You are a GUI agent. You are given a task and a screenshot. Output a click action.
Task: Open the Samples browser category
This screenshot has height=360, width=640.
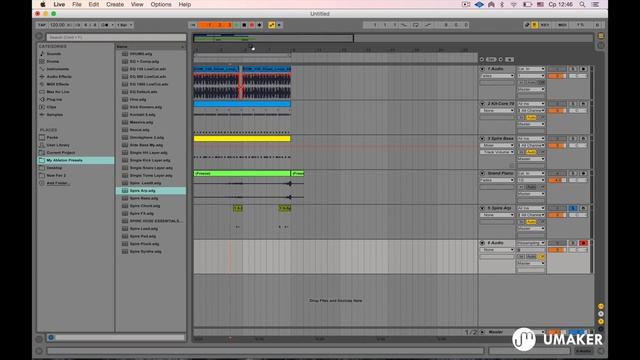click(54, 115)
